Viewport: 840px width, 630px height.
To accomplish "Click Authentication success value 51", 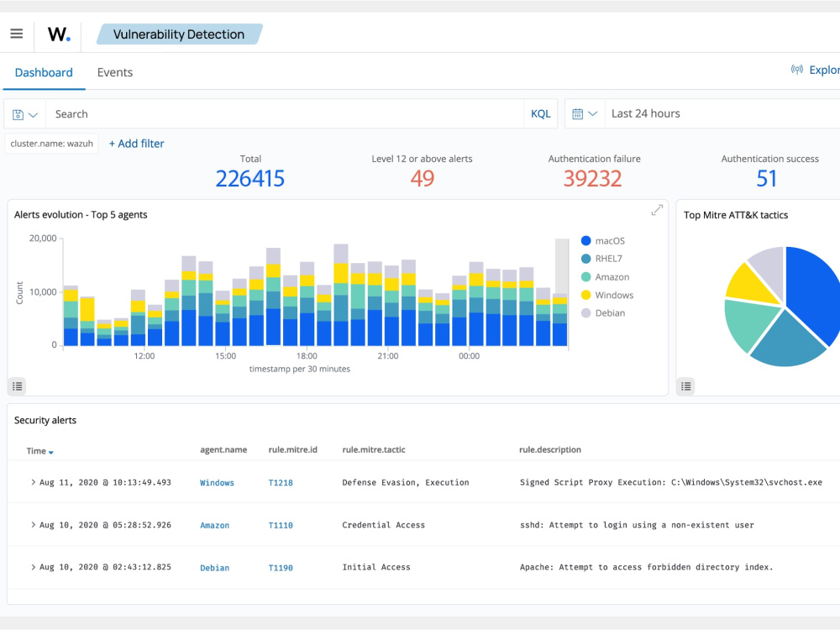I will [767, 178].
